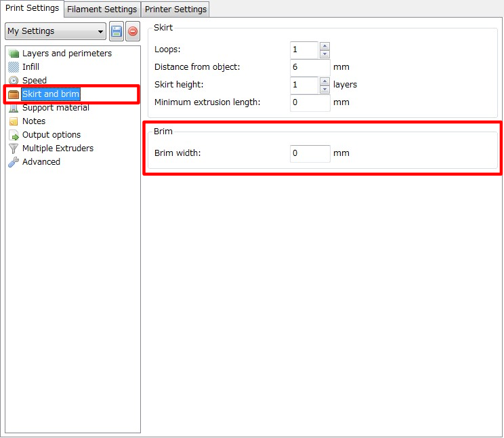Open the Advanced settings page

click(41, 162)
